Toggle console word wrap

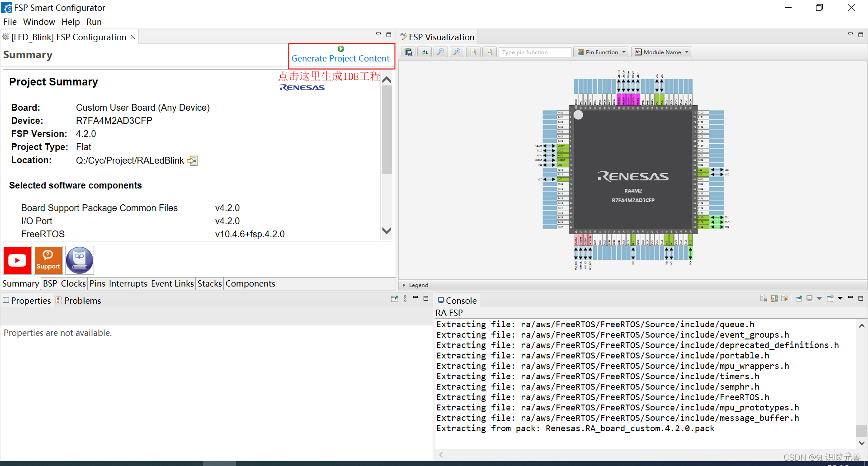[785, 298]
